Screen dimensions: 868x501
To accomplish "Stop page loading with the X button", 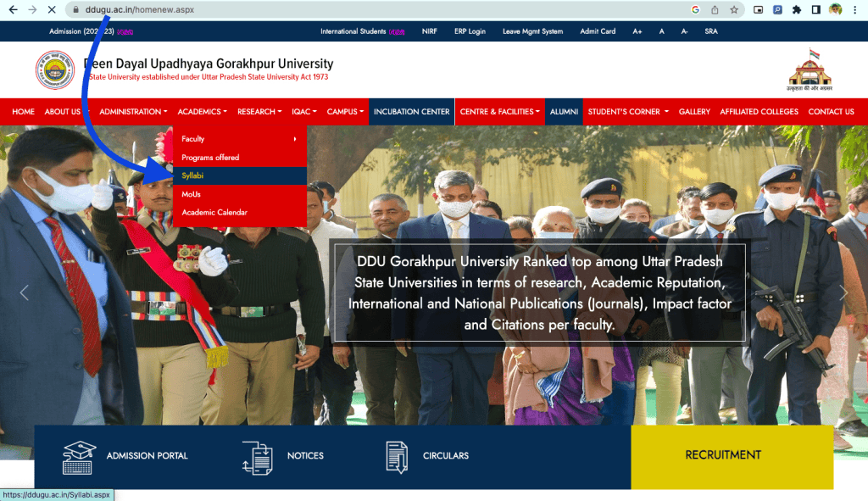I will click(52, 9).
